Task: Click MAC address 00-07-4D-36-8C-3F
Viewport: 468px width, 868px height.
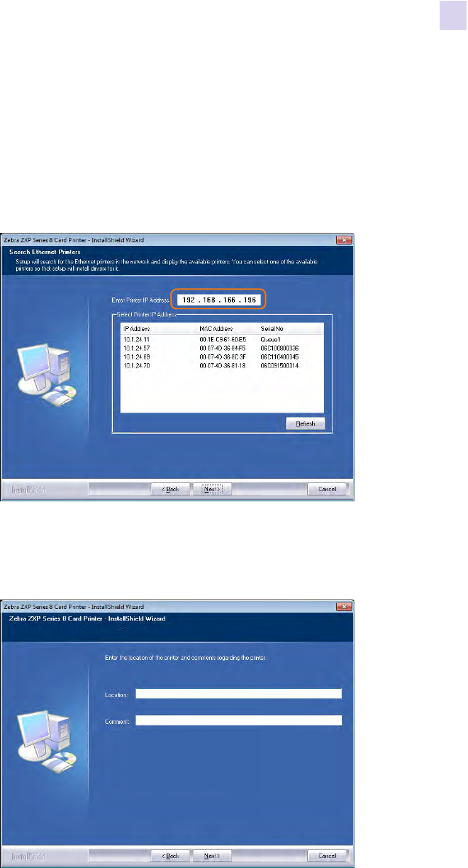Action: pos(223,357)
